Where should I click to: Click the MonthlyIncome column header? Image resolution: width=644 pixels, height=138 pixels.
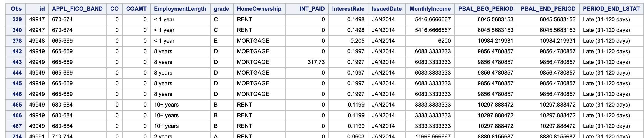click(430, 9)
